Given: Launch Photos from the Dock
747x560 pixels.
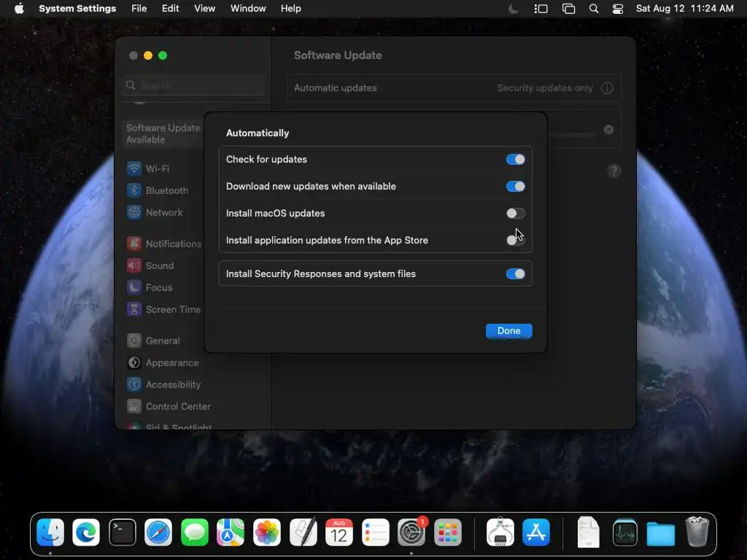Looking at the screenshot, I should 267,532.
